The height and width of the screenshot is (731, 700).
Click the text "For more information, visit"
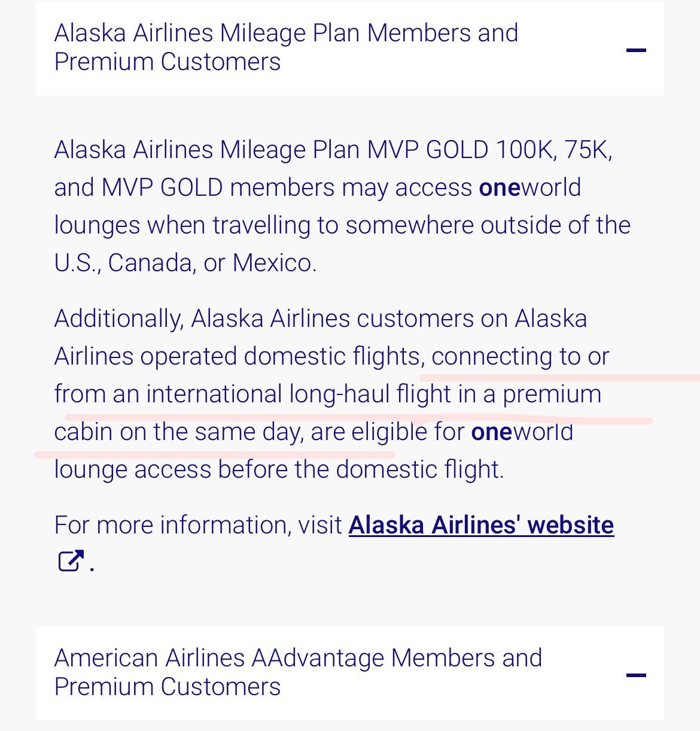click(x=198, y=526)
